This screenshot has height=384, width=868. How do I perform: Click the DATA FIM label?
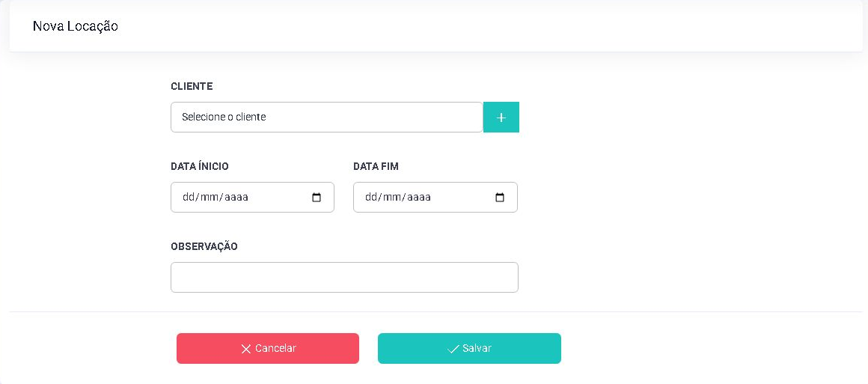tap(376, 166)
